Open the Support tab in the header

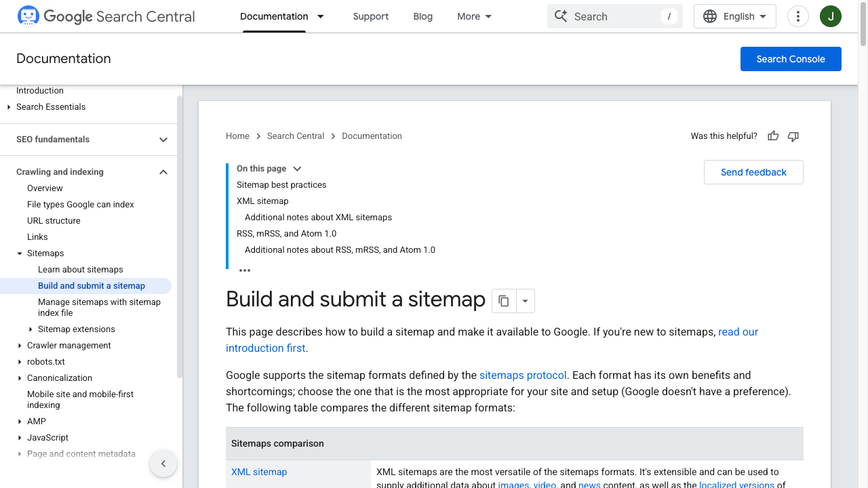point(371,16)
